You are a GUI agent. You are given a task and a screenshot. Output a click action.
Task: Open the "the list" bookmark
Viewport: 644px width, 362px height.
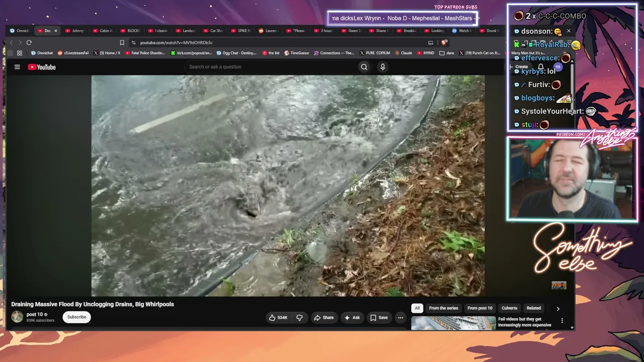[270, 53]
